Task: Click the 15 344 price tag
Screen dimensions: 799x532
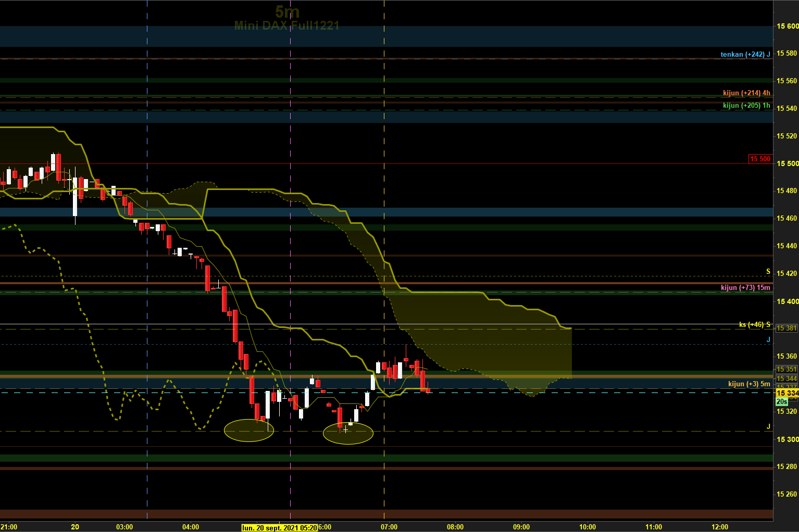Action: 786,378
